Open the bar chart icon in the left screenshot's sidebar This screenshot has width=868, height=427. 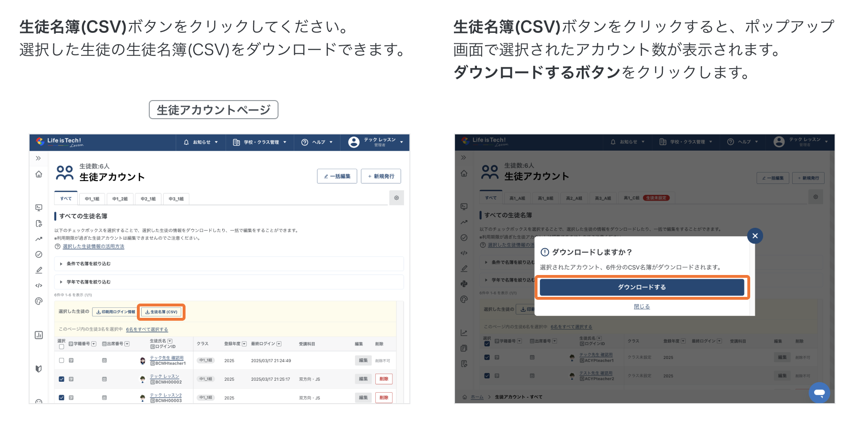(39, 335)
